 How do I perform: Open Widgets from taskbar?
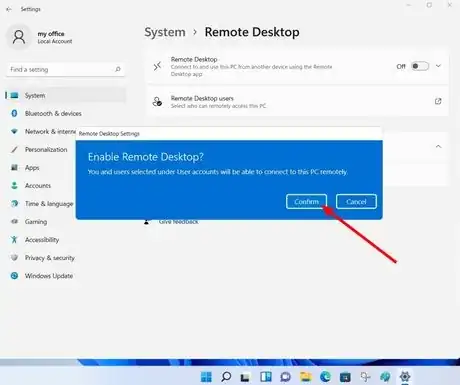[x=266, y=377]
